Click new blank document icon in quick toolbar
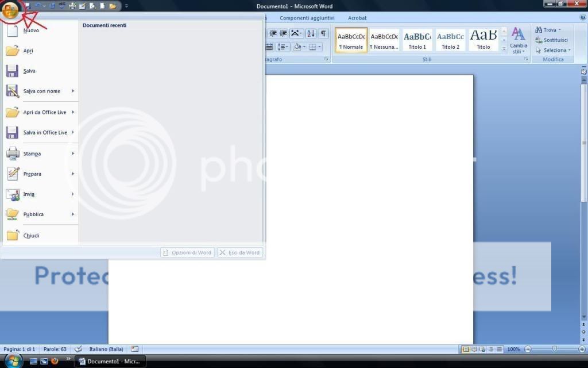Viewport: 588px width, 368px height. point(102,6)
